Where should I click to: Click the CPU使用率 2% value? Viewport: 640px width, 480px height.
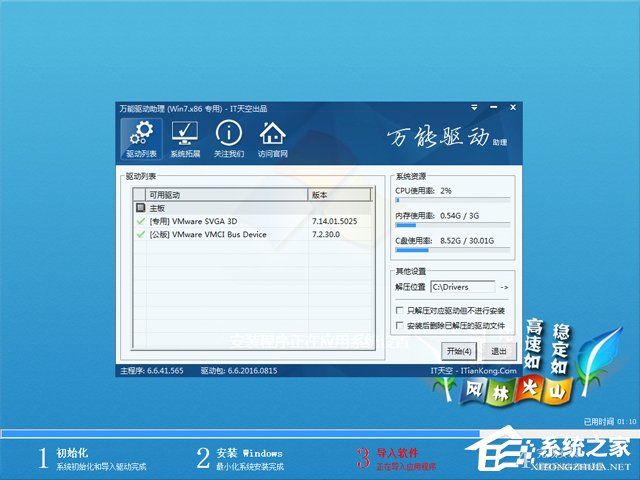(x=446, y=191)
